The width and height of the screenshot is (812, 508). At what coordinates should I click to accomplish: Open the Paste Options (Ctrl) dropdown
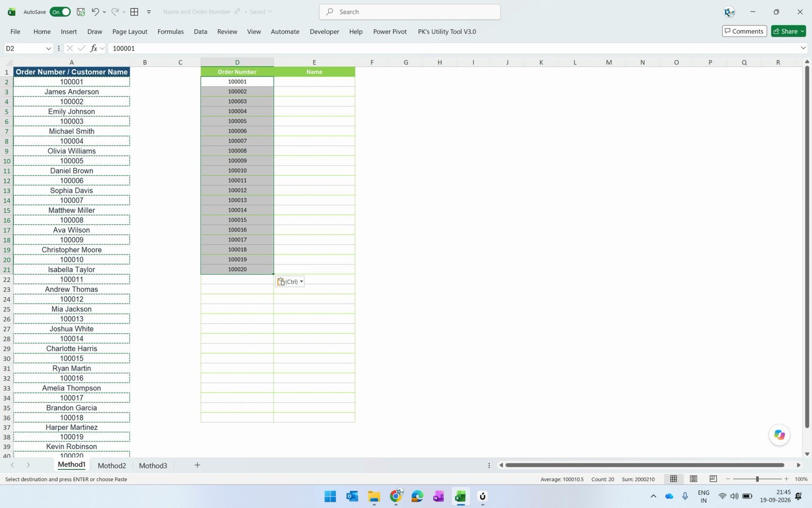tap(290, 281)
